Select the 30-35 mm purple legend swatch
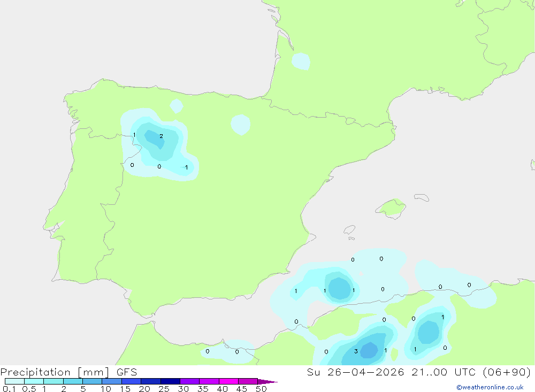535x392 pixels. pyautogui.click(x=189, y=381)
